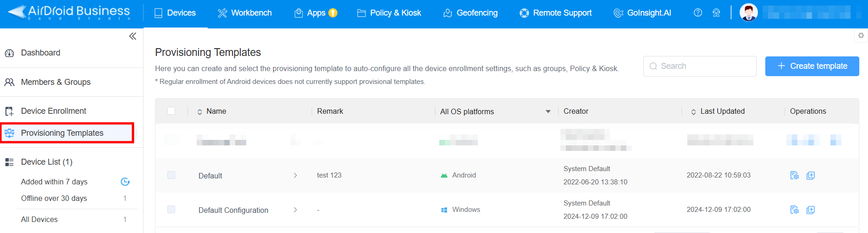This screenshot has width=868, height=233.
Task: Check the Default Configuration template checkbox
Action: pyautogui.click(x=171, y=209)
